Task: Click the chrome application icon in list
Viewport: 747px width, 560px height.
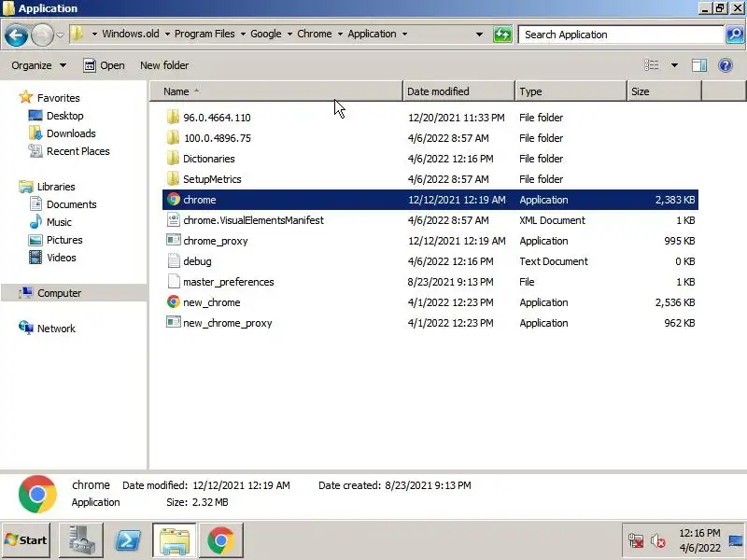Action: [174, 199]
